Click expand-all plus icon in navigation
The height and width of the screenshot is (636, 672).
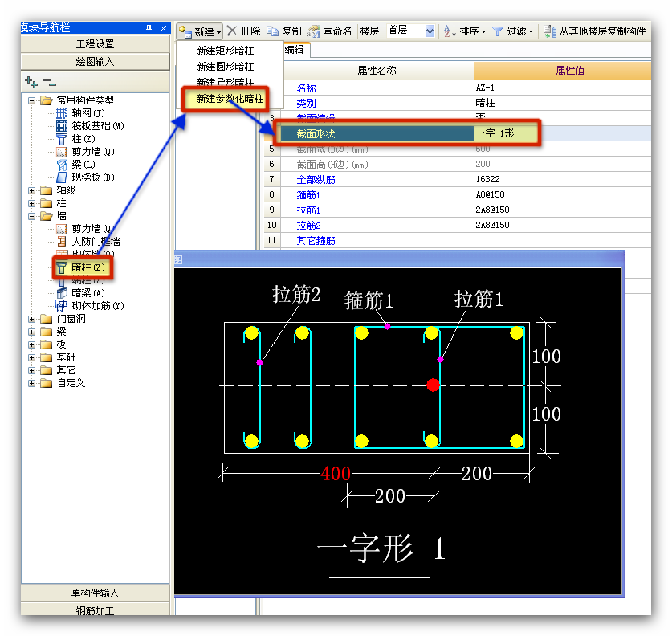coord(31,81)
